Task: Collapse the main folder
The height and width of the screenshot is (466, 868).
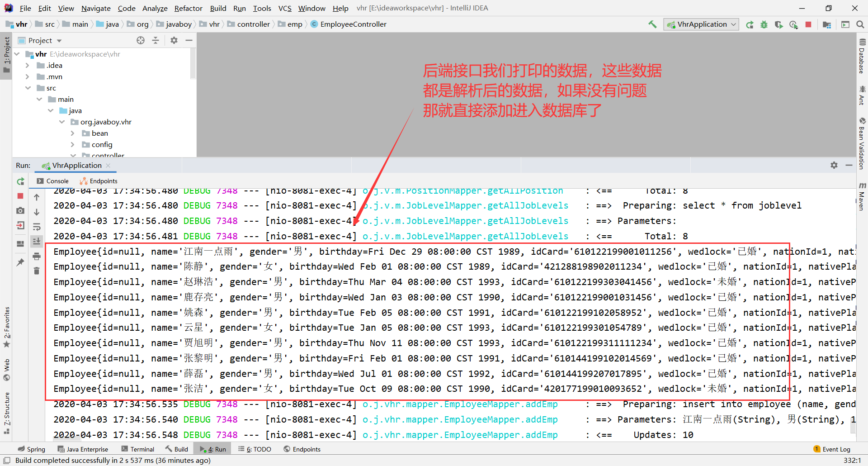Action: 39,99
